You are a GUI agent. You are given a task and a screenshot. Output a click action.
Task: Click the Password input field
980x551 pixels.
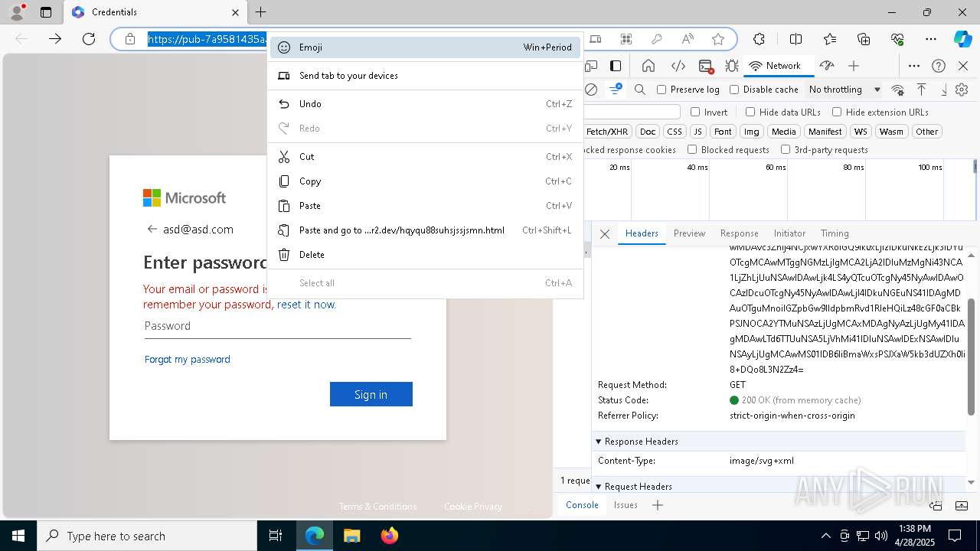point(278,326)
